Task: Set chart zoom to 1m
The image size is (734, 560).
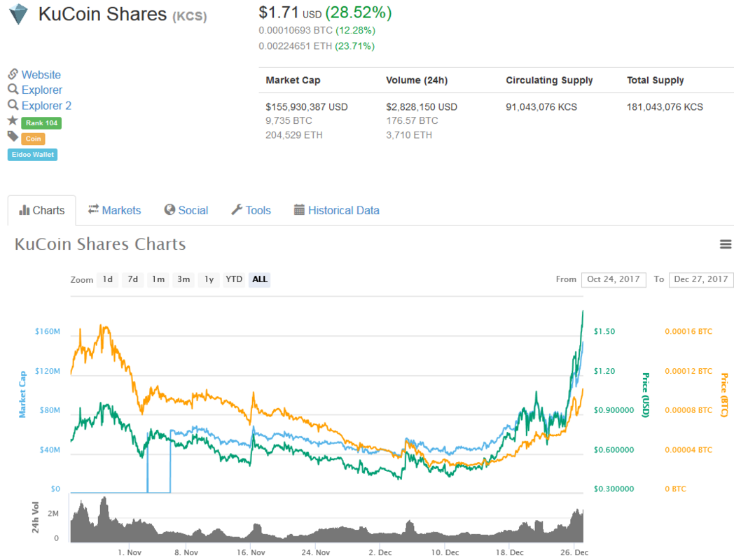Action: coord(158,279)
